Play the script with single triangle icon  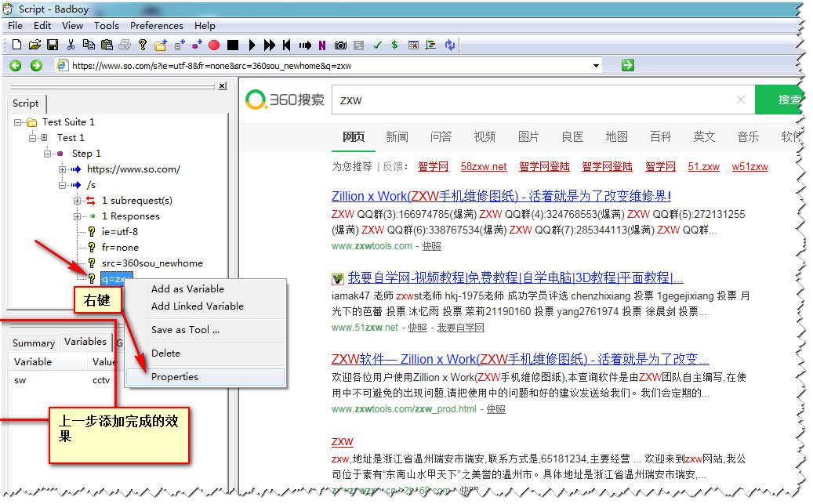pyautogui.click(x=252, y=45)
